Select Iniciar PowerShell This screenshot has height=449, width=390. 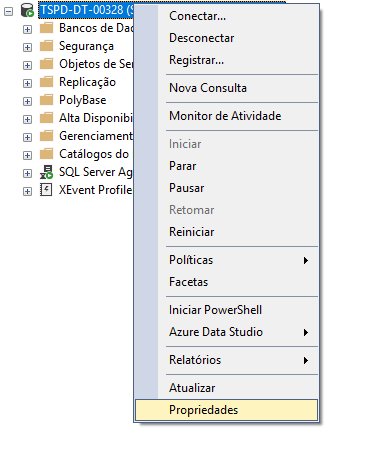(x=227, y=310)
